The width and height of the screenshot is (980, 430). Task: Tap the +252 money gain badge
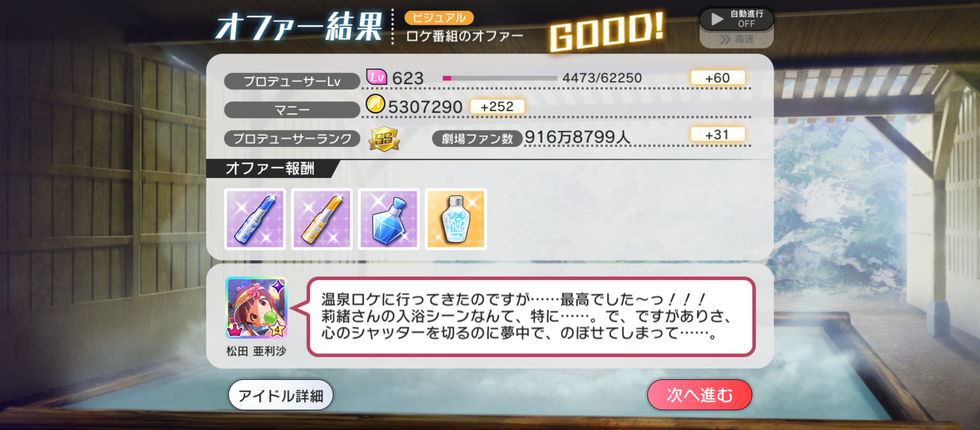point(497,107)
